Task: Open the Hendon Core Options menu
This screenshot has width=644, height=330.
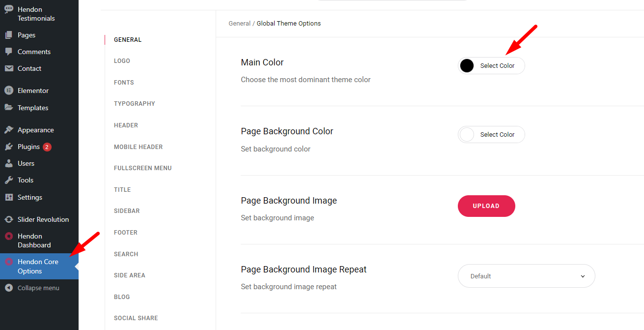Action: tap(39, 266)
